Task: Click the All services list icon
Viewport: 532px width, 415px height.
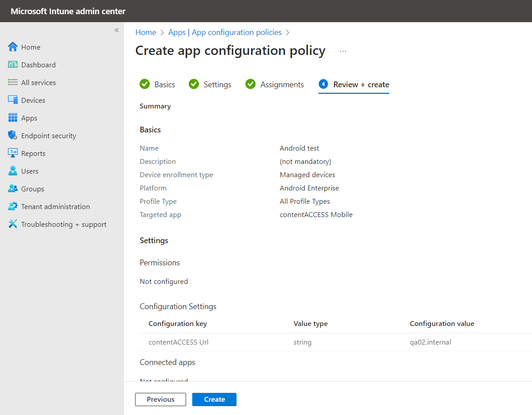Action: (x=13, y=82)
